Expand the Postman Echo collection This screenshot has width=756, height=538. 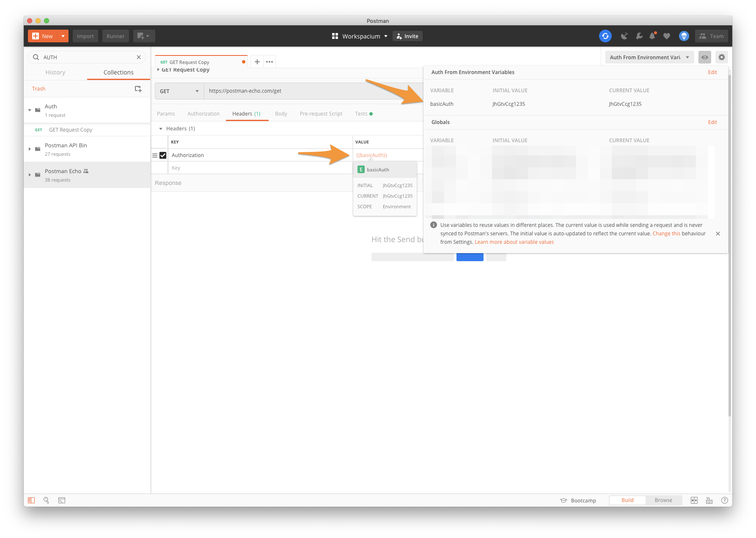30,174
